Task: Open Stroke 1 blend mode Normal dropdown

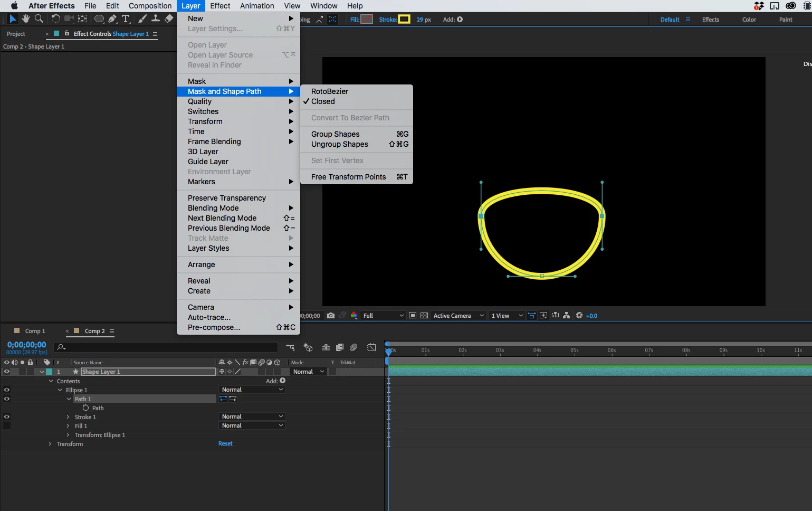Action: [x=252, y=417]
